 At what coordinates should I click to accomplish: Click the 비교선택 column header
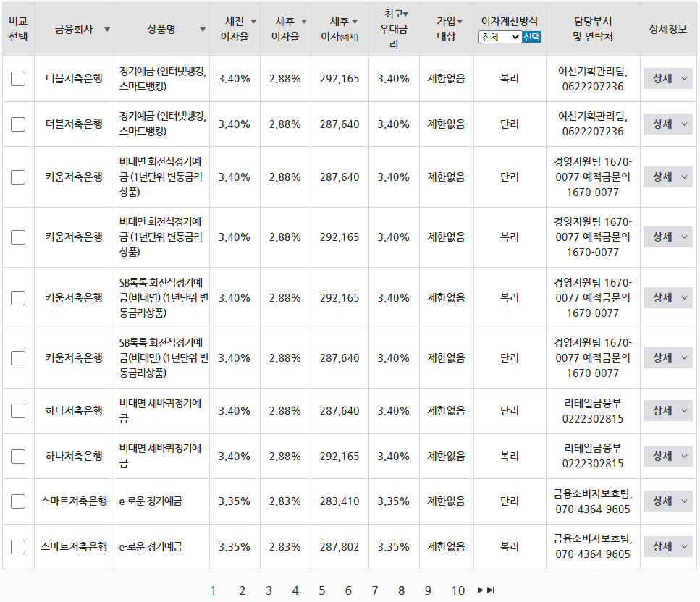point(18,29)
